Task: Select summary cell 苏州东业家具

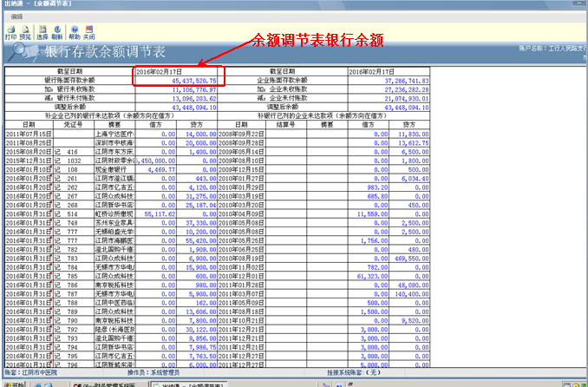Action: (x=114, y=223)
